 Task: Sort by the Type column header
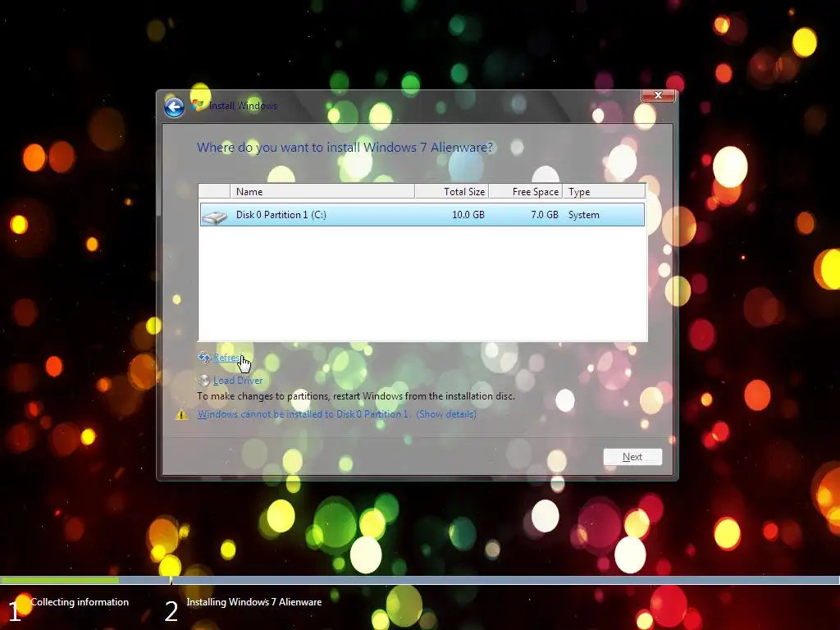coord(604,191)
